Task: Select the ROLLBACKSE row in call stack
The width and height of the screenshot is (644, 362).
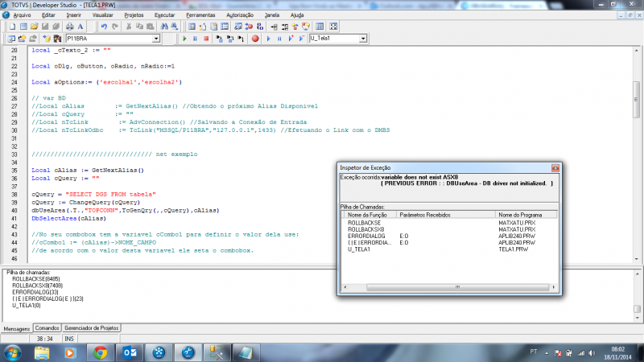Action: click(x=449, y=223)
